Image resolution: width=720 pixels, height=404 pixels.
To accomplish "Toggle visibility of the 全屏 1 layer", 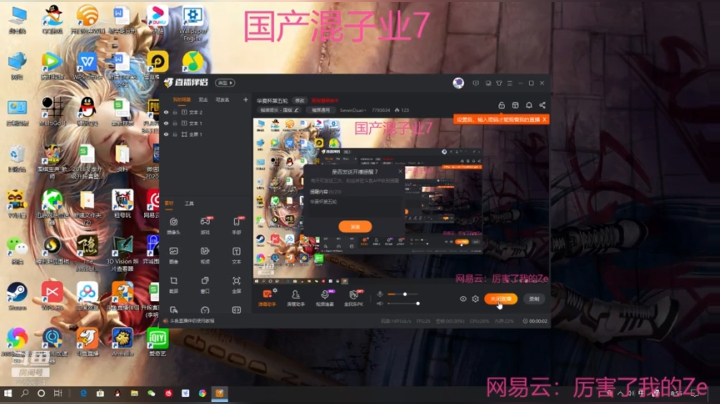I will (x=166, y=134).
